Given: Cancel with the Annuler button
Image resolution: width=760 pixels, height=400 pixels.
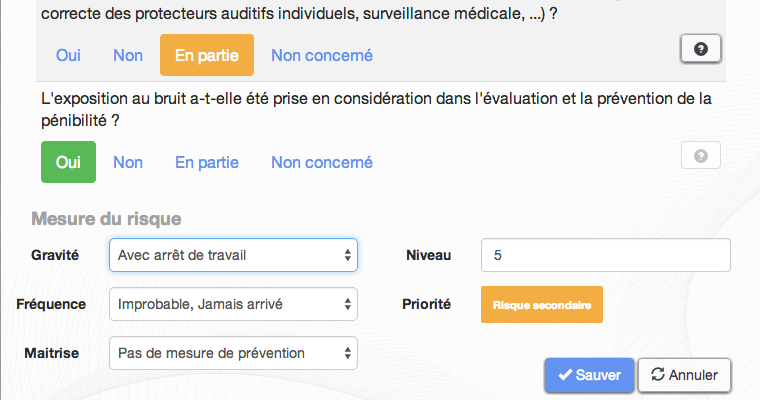Looking at the screenshot, I should (x=684, y=375).
